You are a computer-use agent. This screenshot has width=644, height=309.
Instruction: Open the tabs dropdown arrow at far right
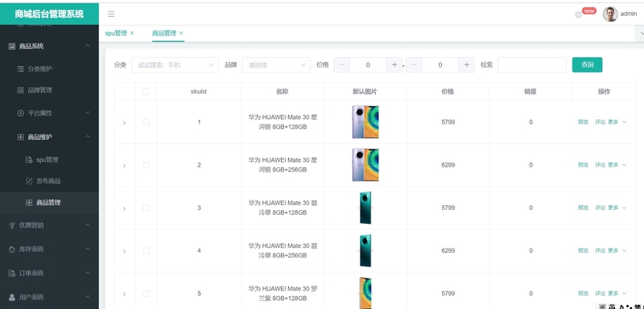click(x=641, y=33)
